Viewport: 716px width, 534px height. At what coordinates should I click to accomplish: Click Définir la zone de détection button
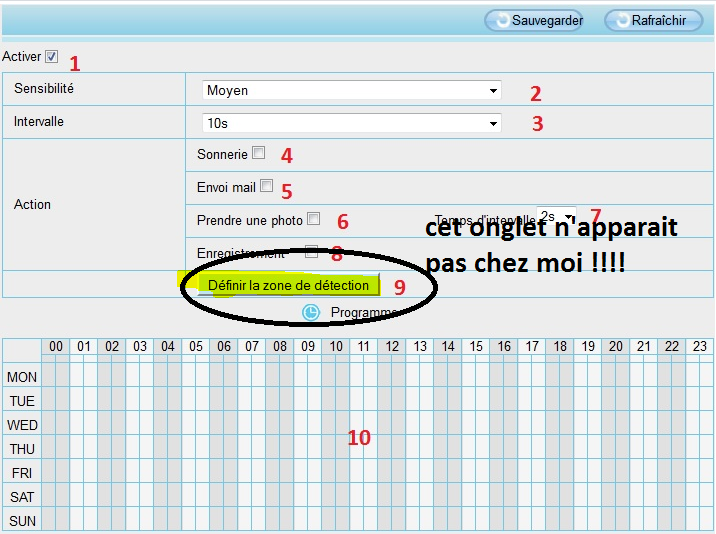point(288,285)
